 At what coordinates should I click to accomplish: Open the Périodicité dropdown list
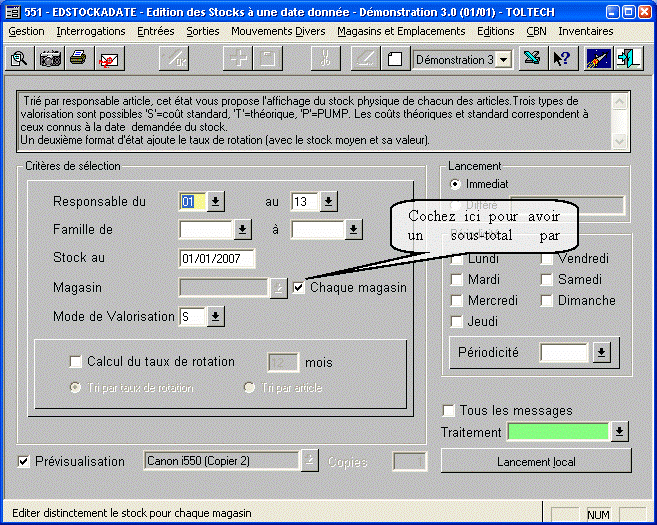(x=600, y=353)
